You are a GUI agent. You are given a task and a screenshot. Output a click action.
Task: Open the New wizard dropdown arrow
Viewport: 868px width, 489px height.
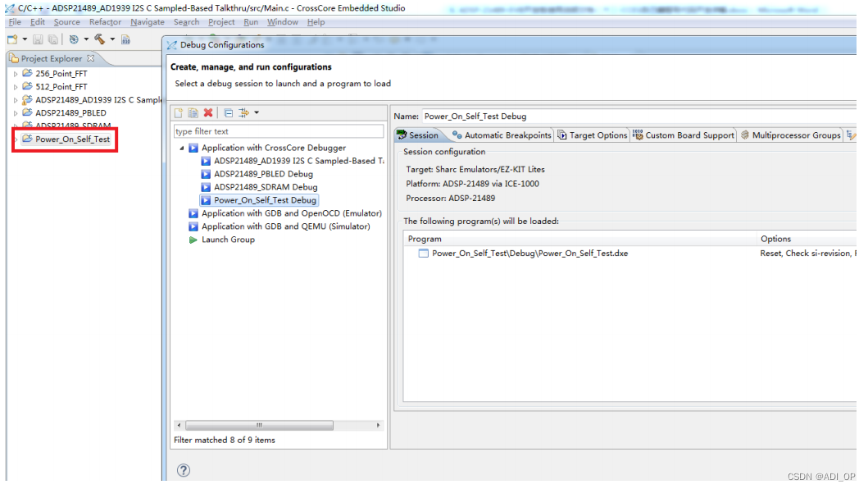25,39
